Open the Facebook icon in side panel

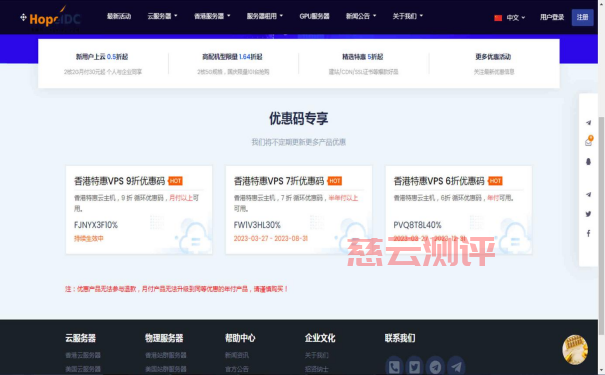coord(588,233)
